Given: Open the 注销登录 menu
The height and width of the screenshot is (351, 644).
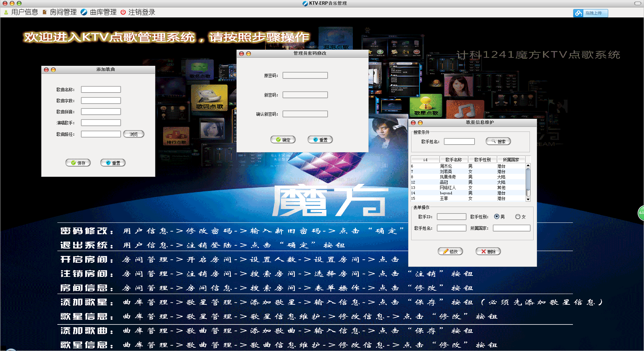Looking at the screenshot, I should click(142, 12).
